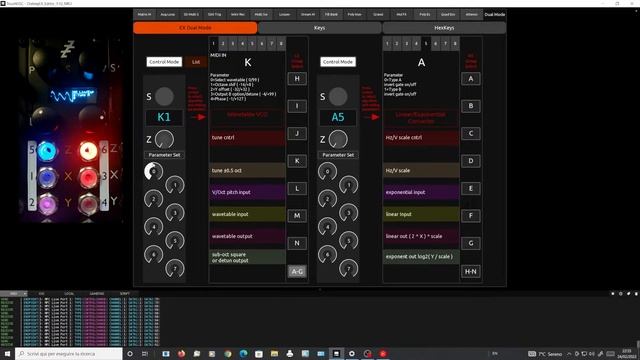Click the A5 value display
Viewport: 640px width, 360px height.
pos(338,118)
